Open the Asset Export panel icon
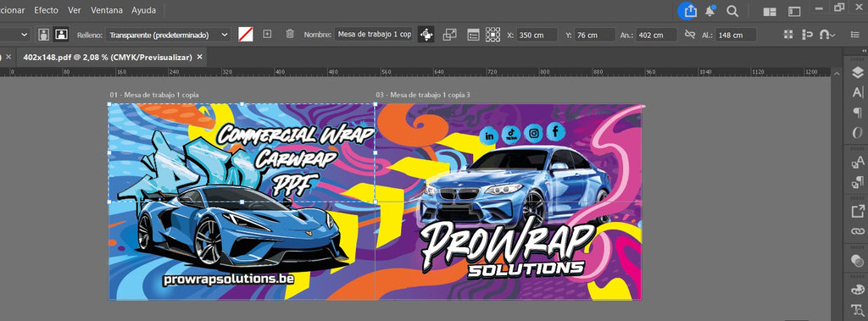Viewport: 868px width, 321px height. pyautogui.click(x=858, y=211)
